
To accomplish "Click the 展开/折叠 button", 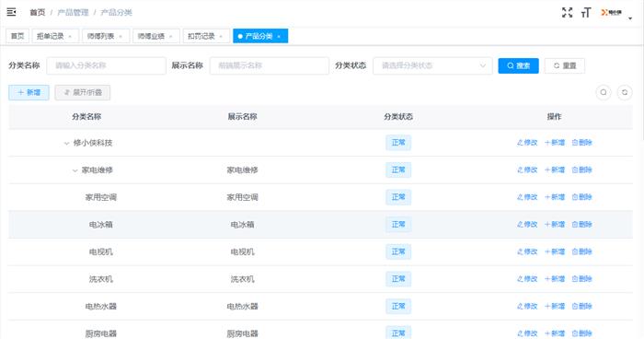I will point(83,92).
